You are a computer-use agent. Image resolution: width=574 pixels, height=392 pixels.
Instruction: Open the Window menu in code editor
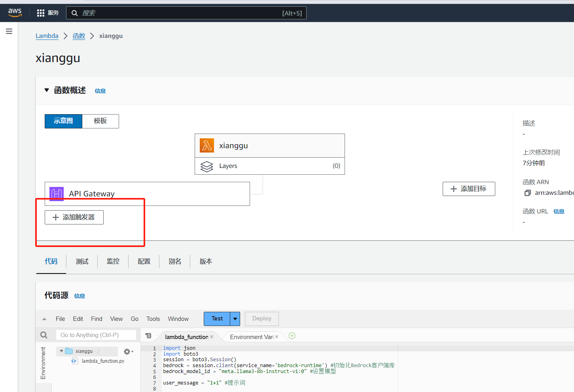[178, 319]
